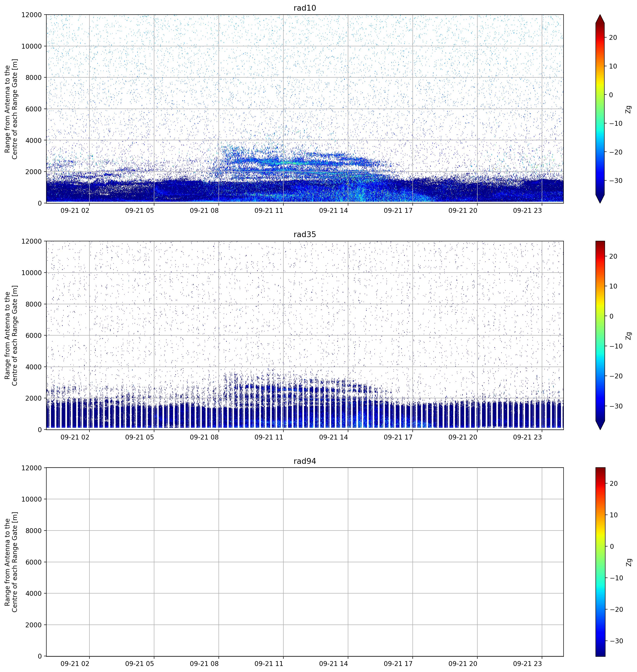This screenshot has height=672, width=637.
Task: Click the Zg label beside rad10 colorbar
Action: pyautogui.click(x=628, y=109)
